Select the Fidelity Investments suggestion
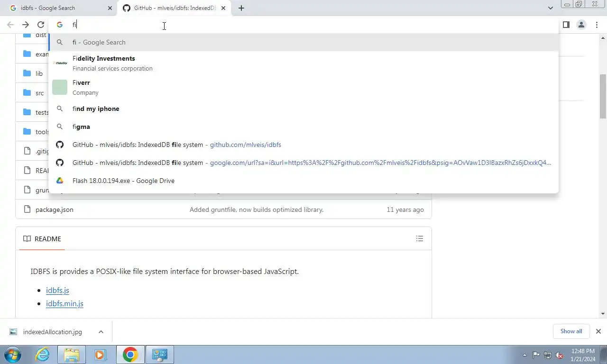The image size is (607, 364). tap(303, 63)
